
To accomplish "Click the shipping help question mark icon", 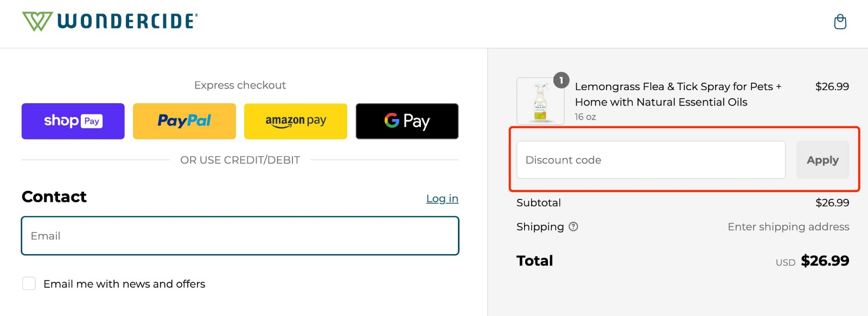I will (x=575, y=227).
